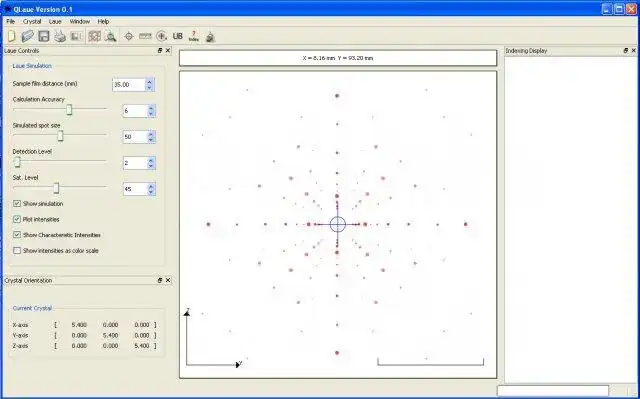The width and height of the screenshot is (640, 399).
Task: Decrease Sample film distance with down arrow
Action: click(149, 87)
